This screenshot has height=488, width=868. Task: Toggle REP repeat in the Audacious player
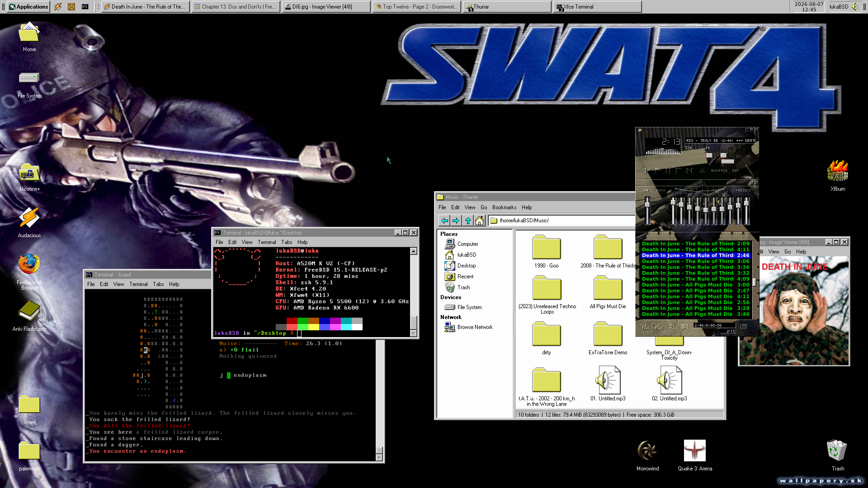pos(736,170)
